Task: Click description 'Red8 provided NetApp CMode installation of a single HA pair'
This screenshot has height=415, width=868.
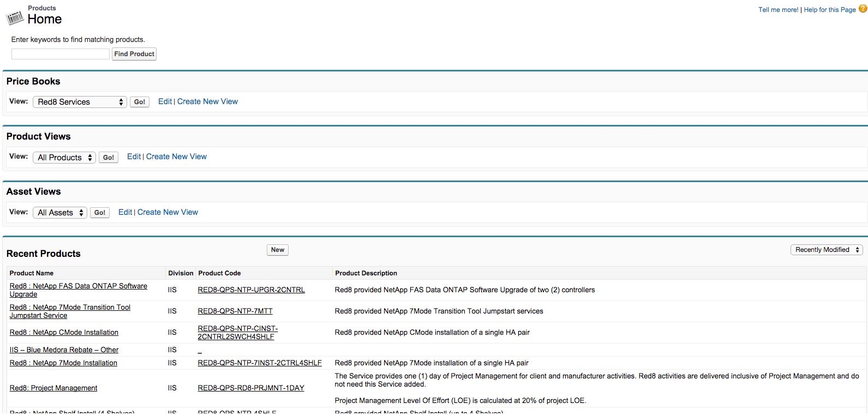Action: 432,333
